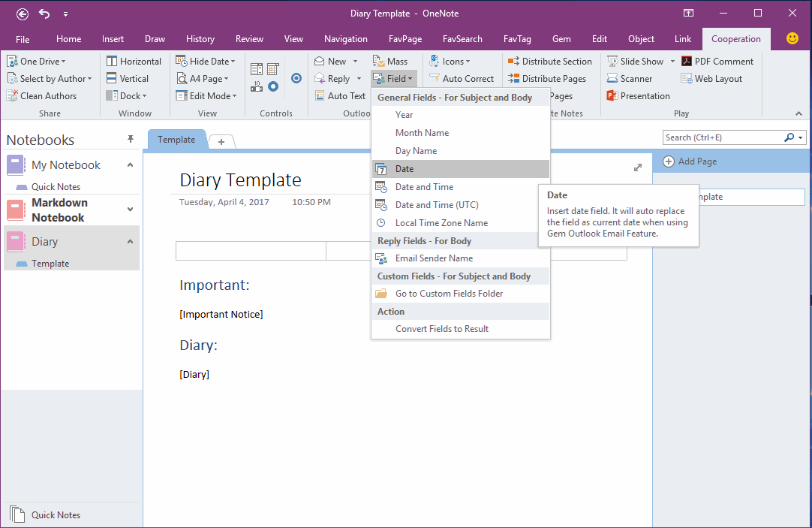The height and width of the screenshot is (528, 812).
Task: Click the Template section tab
Action: pos(176,140)
